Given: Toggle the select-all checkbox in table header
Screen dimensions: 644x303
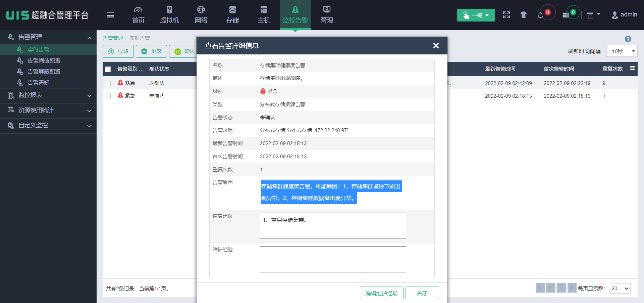Looking at the screenshot, I should (x=108, y=69).
